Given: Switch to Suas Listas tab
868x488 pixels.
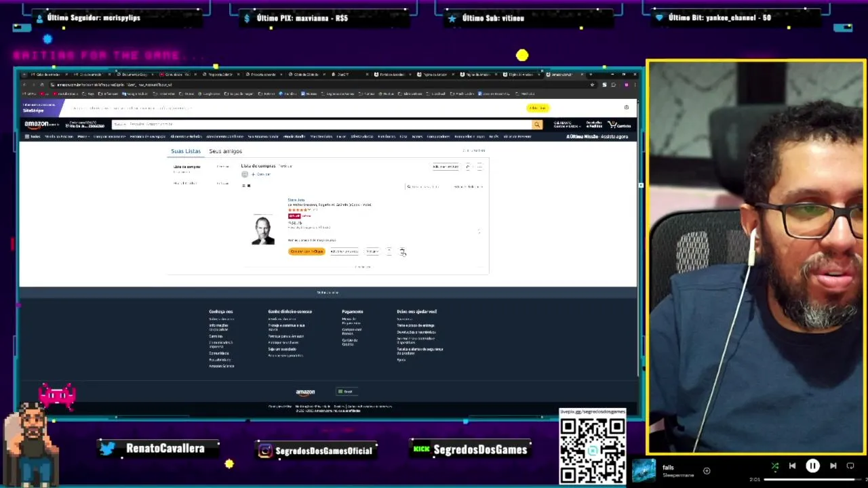Looking at the screenshot, I should click(186, 151).
